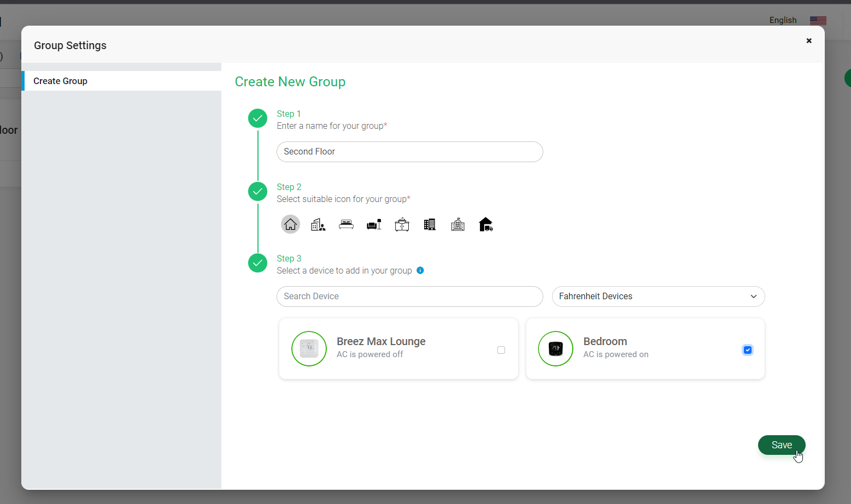The width and height of the screenshot is (851, 504).
Task: Check the Breez Max Lounge device checkbox
Action: pyautogui.click(x=501, y=349)
